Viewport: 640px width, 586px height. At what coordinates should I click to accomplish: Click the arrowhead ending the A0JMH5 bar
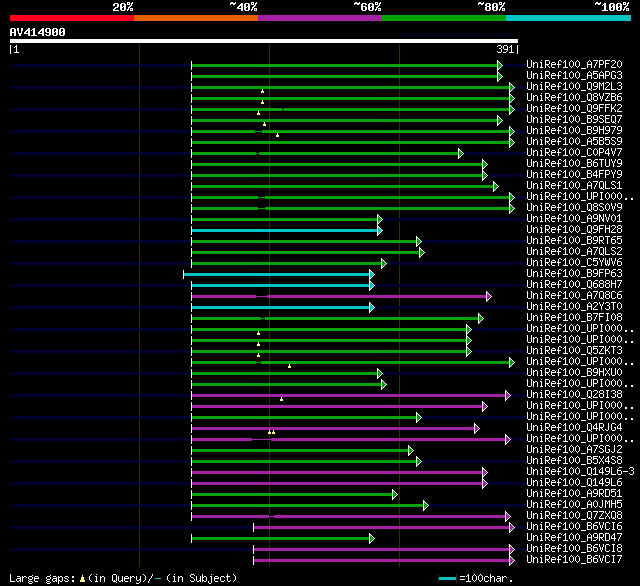point(426,506)
